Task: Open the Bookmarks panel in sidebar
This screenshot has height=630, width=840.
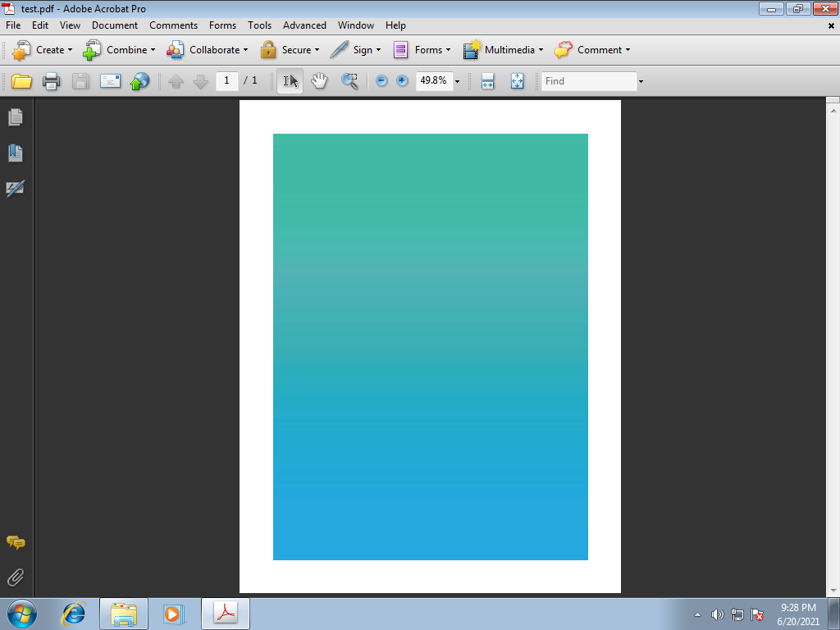Action: [16, 153]
